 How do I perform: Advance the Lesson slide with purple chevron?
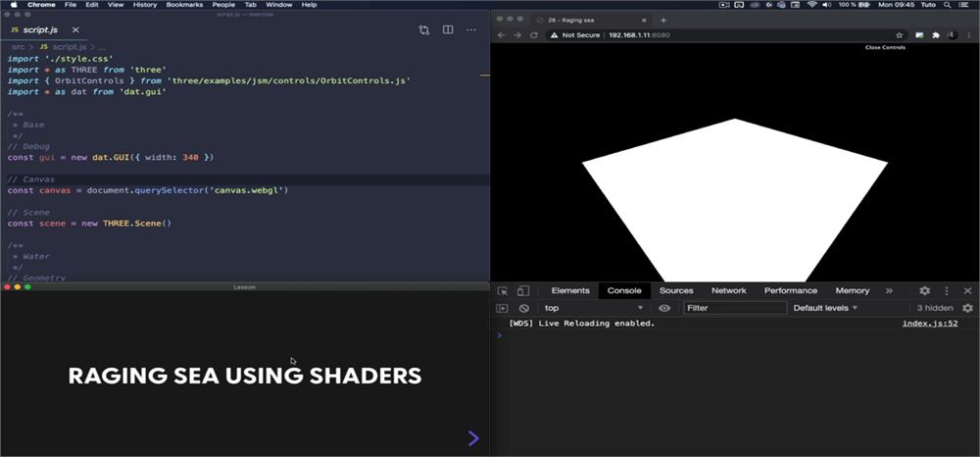(x=473, y=438)
